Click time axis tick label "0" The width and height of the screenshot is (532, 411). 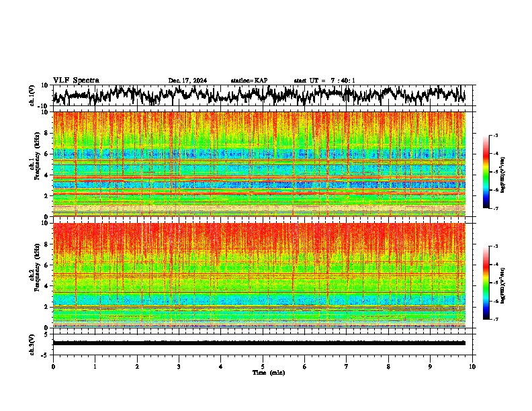tap(53, 367)
